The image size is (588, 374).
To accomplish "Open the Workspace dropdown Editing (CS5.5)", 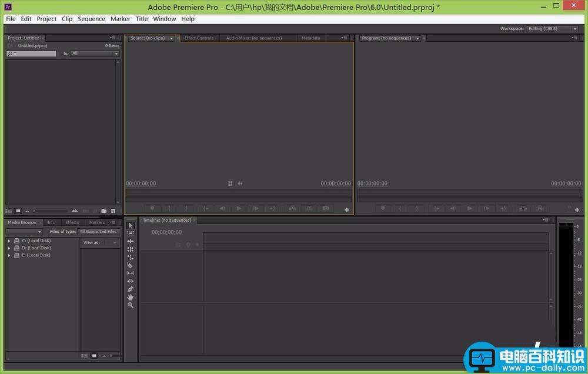I will click(x=552, y=28).
